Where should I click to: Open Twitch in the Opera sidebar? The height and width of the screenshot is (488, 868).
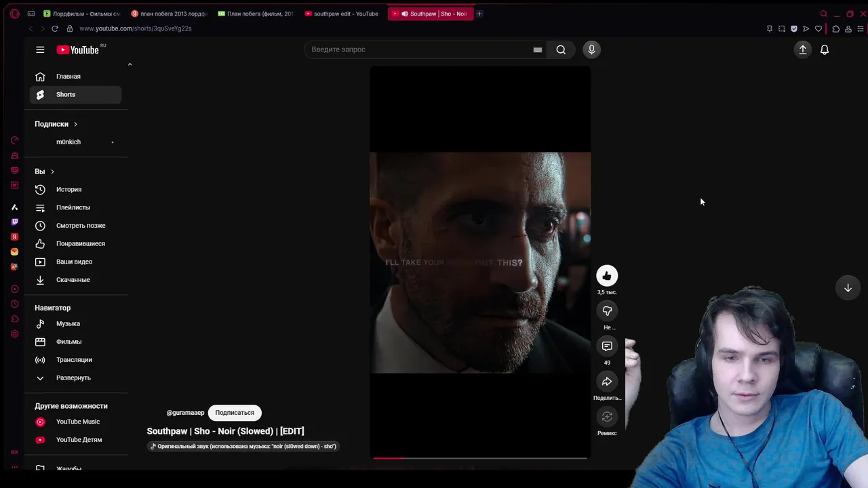tap(14, 222)
